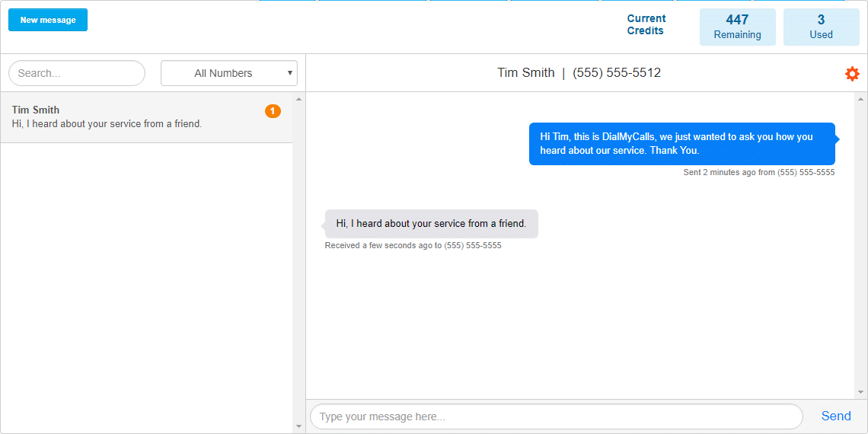Screen dimensions: 868x434
Task: Click the blue sent message bubble
Action: tap(681, 143)
